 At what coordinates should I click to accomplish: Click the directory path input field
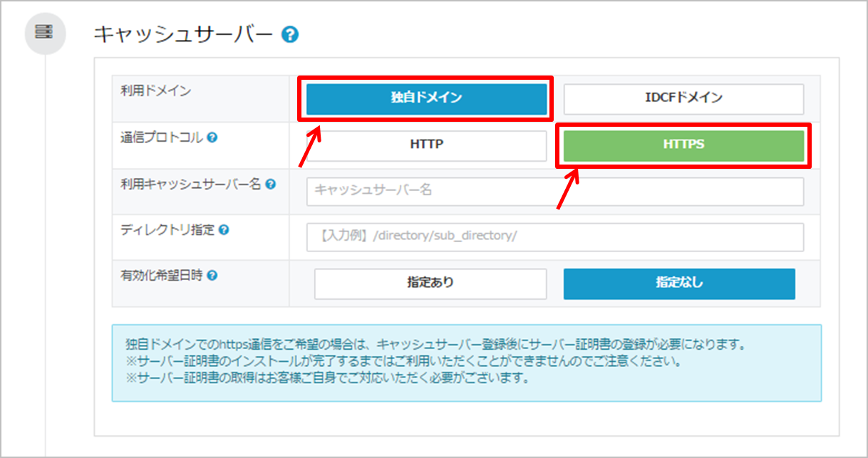(554, 236)
